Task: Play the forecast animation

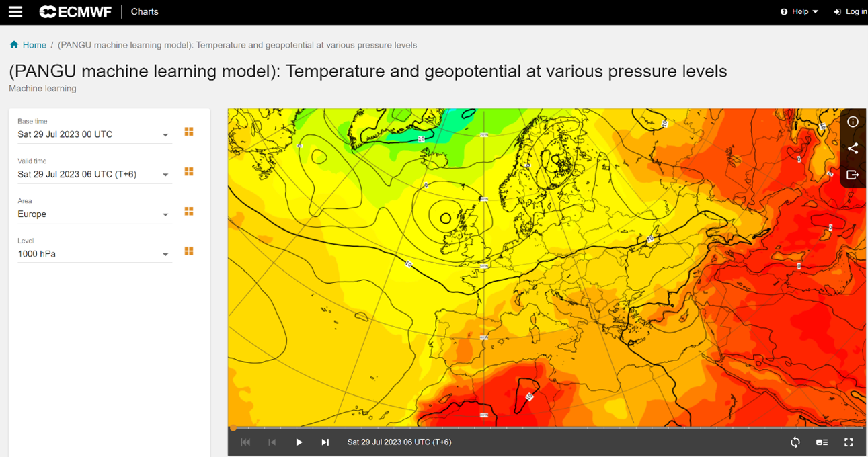Action: (x=299, y=442)
